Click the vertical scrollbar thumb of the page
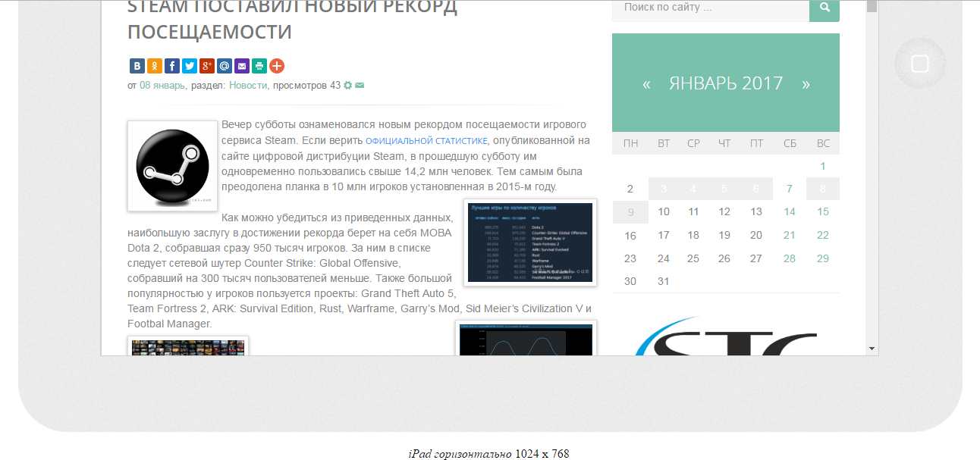The image size is (980, 460). (x=872, y=6)
